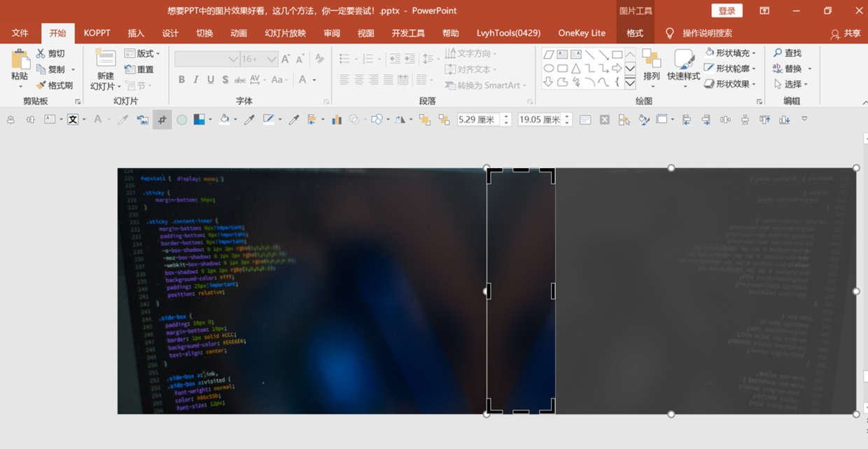Increase height value with up spinner
The image size is (868, 449).
pos(507,116)
